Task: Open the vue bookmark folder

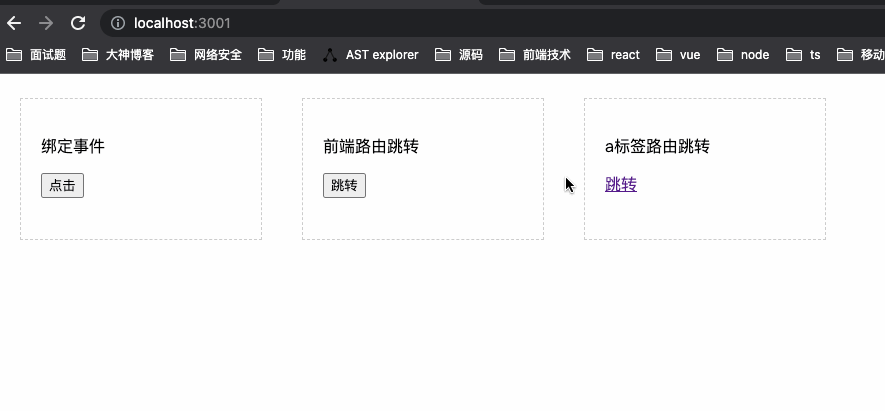Action: click(x=678, y=55)
